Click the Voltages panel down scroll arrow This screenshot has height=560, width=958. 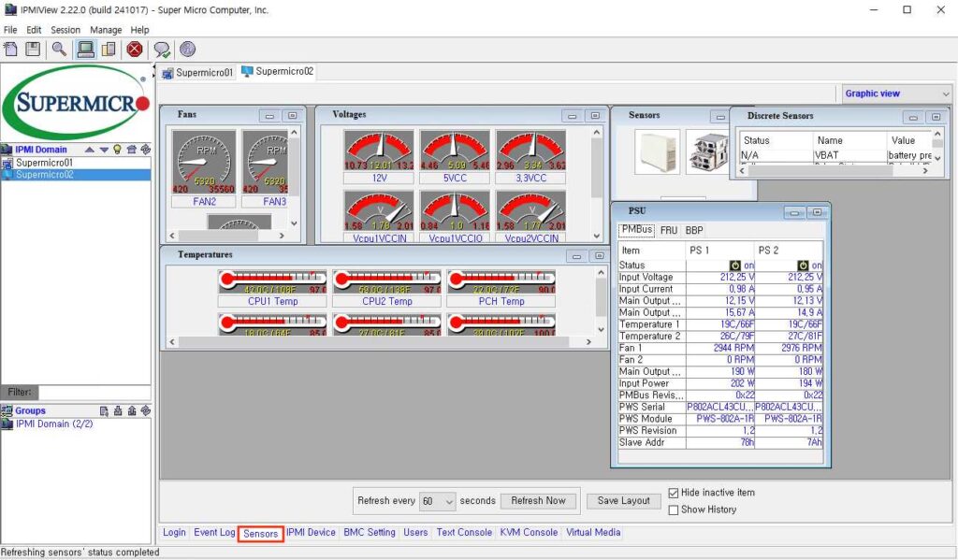click(597, 236)
